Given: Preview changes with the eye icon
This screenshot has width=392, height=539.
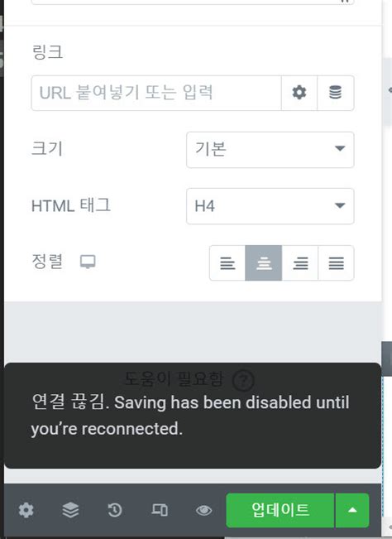Looking at the screenshot, I should [x=204, y=511].
